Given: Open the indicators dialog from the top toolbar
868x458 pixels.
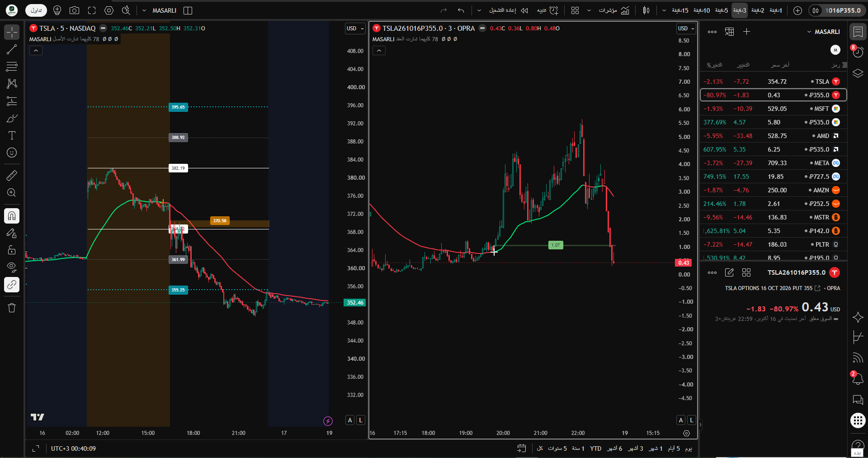Looking at the screenshot, I should 614,10.
